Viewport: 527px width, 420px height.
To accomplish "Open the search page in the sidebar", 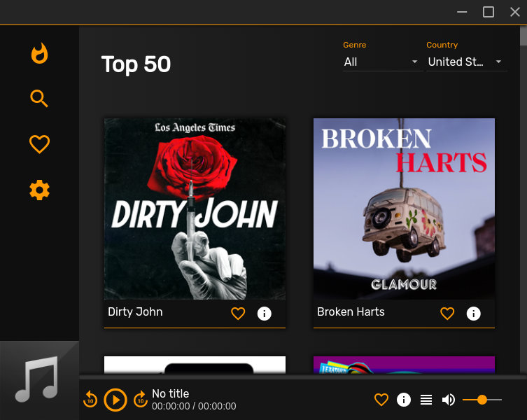I will 39,99.
